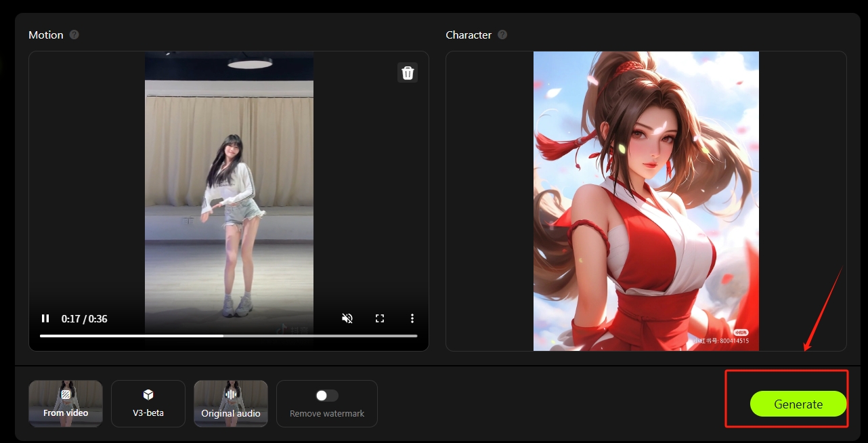Open video more options menu
Image resolution: width=868 pixels, height=443 pixels.
(412, 318)
